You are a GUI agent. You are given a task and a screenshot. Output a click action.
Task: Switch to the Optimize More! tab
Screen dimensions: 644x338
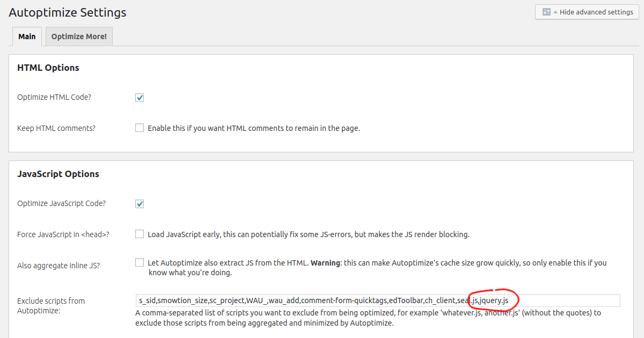tap(79, 36)
